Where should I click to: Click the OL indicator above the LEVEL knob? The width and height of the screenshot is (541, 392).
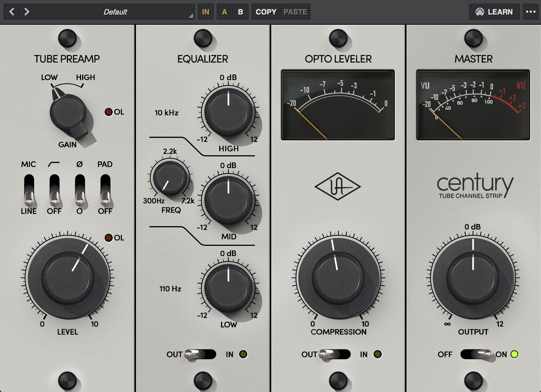[108, 238]
